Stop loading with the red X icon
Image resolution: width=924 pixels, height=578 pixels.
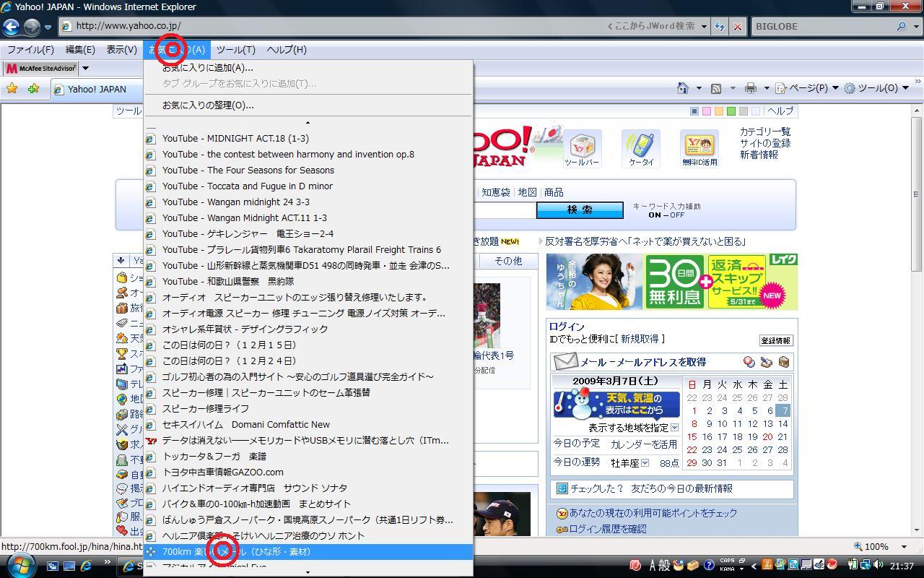point(737,27)
